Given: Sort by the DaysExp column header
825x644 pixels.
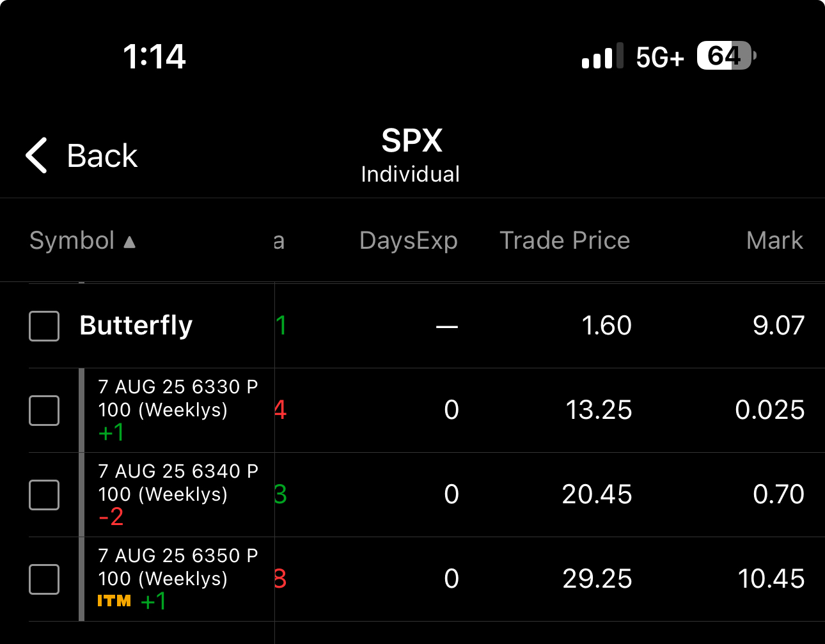Looking at the screenshot, I should click(x=408, y=241).
